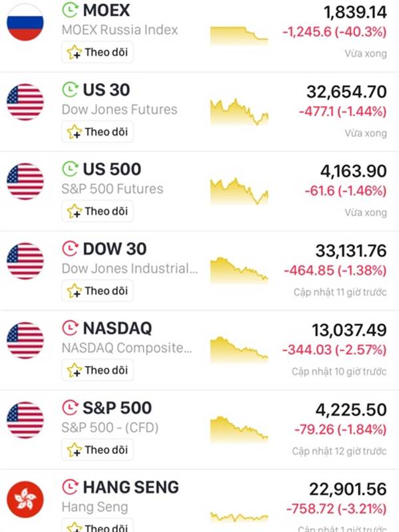Tap green clock icon beside US 30
This screenshot has height=532, width=399.
pos(70,90)
